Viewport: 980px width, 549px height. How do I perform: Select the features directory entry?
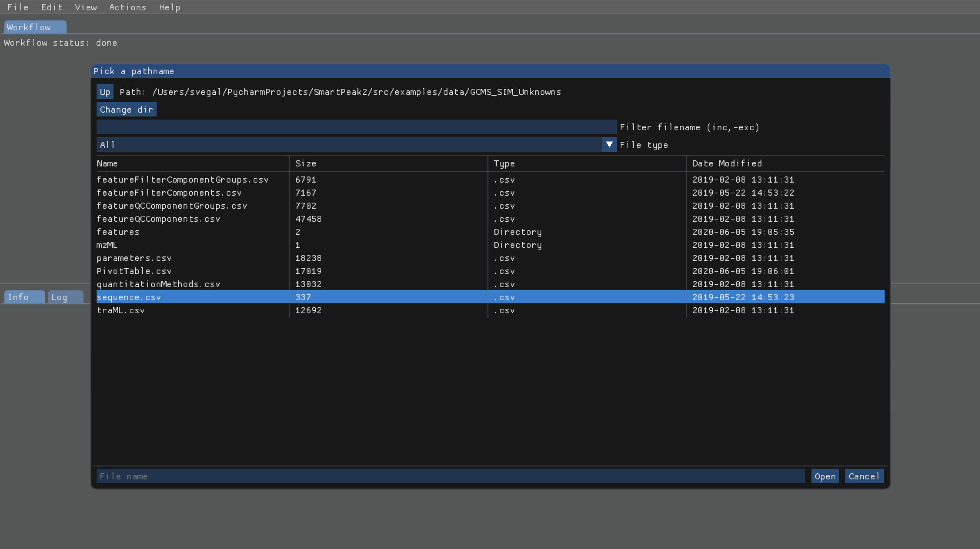coord(118,232)
